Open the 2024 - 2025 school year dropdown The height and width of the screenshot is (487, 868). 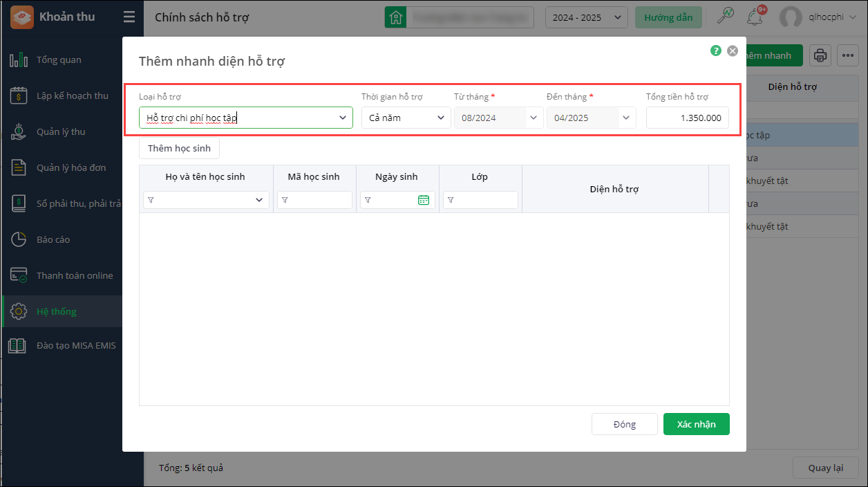pyautogui.click(x=586, y=17)
